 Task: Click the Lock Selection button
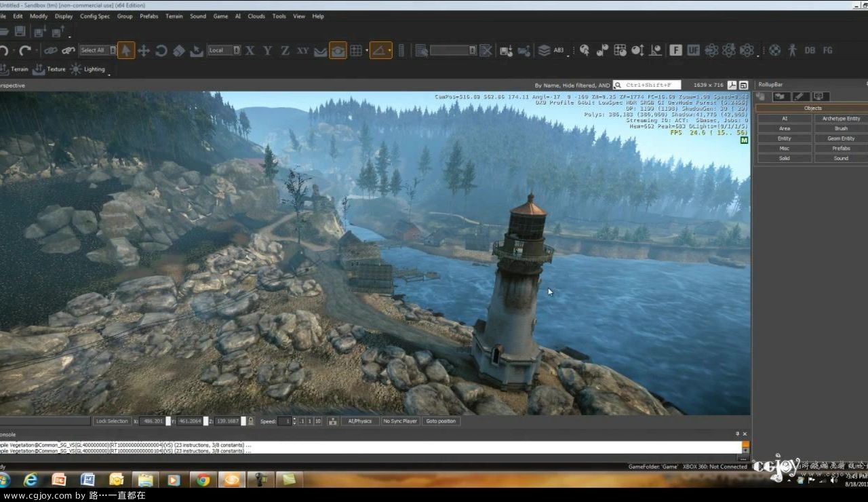[x=113, y=421]
